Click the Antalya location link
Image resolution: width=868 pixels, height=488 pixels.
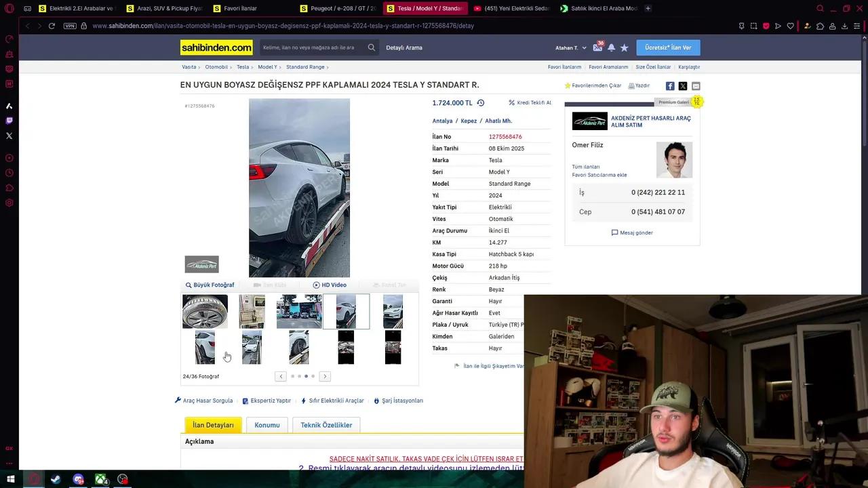[442, 121]
